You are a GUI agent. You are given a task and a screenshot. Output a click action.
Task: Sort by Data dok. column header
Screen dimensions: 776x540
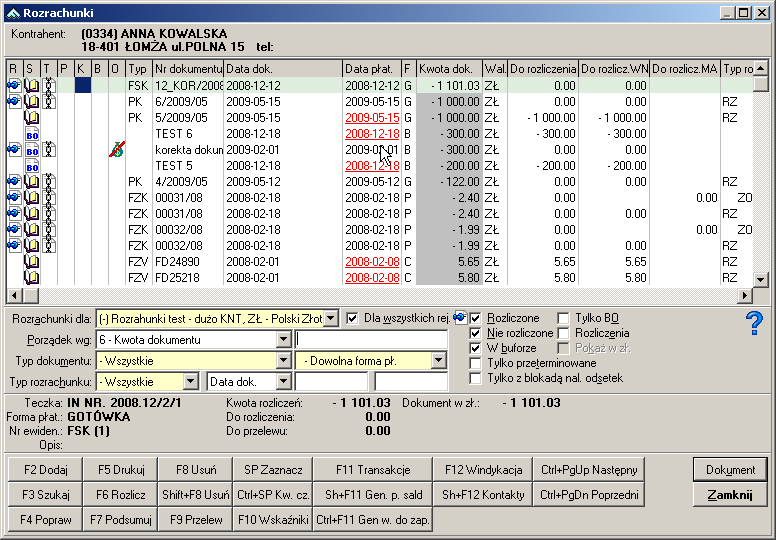click(x=282, y=69)
